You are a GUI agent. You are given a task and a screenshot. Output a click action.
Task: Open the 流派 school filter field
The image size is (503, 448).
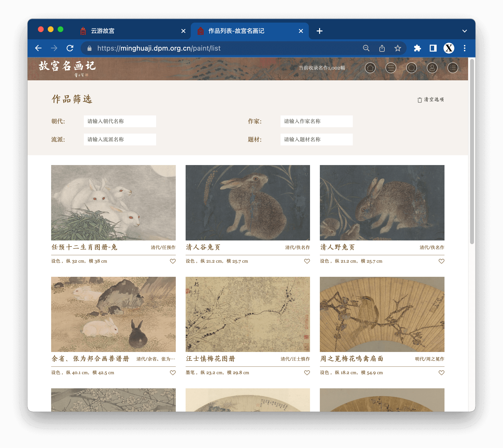(120, 140)
